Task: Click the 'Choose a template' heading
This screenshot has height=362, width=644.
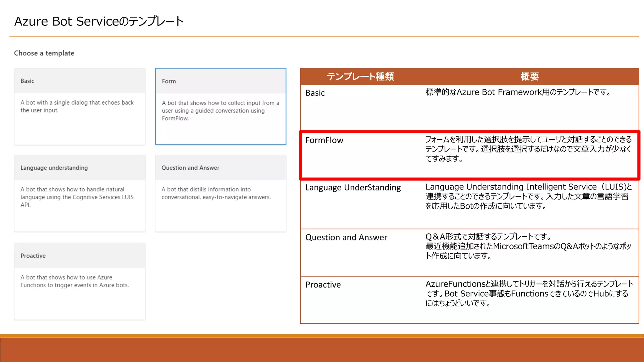Action: [x=44, y=53]
